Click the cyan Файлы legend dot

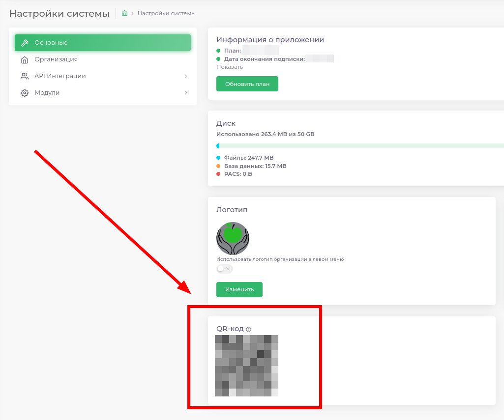(218, 158)
